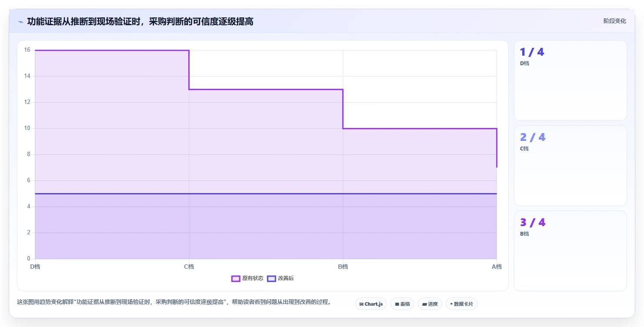Click the trend icon beside the chart title
644x327 pixels.
pyautogui.click(x=21, y=22)
